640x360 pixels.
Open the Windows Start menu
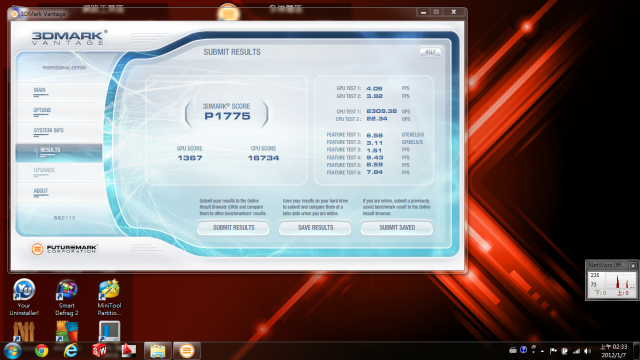point(12,351)
